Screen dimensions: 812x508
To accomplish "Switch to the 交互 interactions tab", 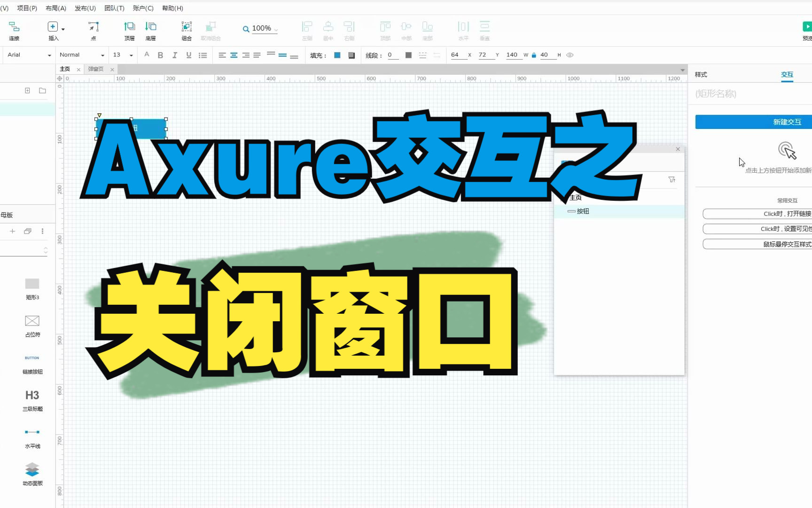I will (787, 74).
